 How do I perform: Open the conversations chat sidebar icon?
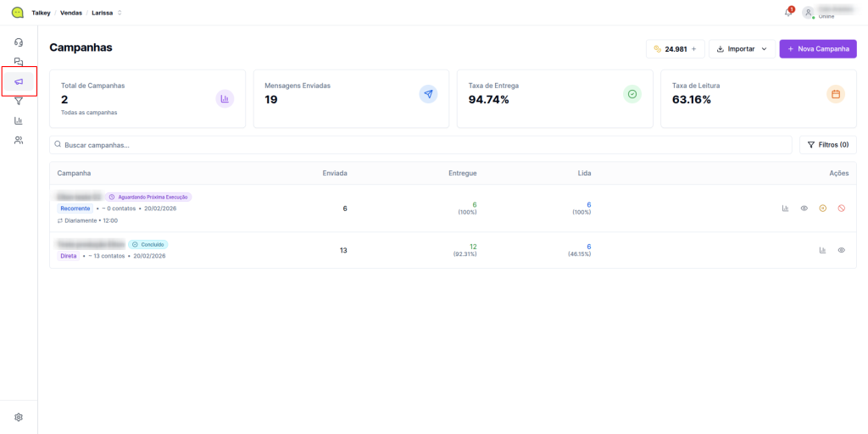point(19,62)
